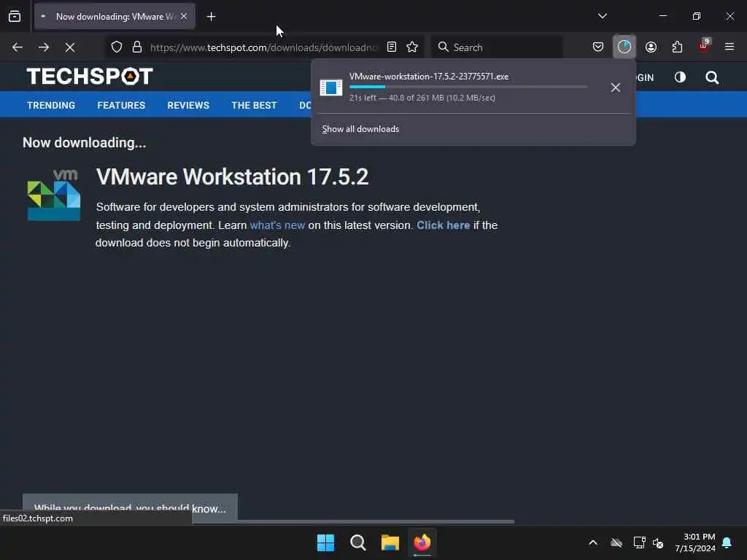Go back to the previous page
747x560 pixels.
(18, 47)
